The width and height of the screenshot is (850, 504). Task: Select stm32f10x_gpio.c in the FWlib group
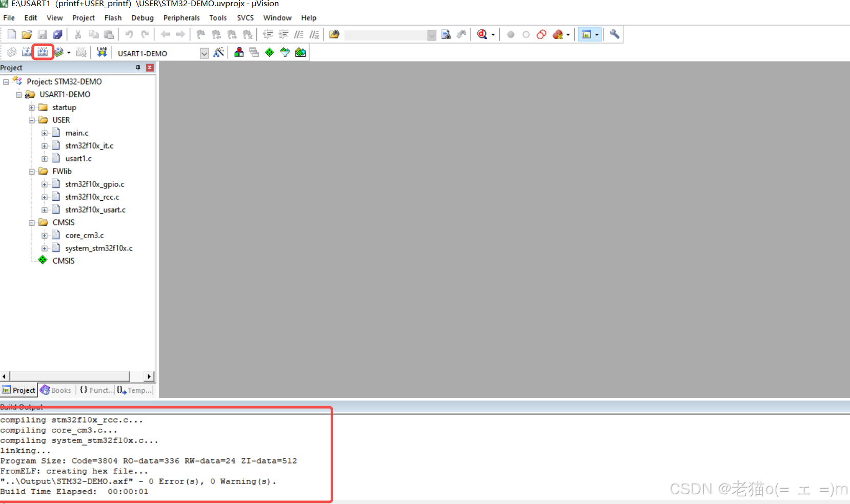(95, 184)
